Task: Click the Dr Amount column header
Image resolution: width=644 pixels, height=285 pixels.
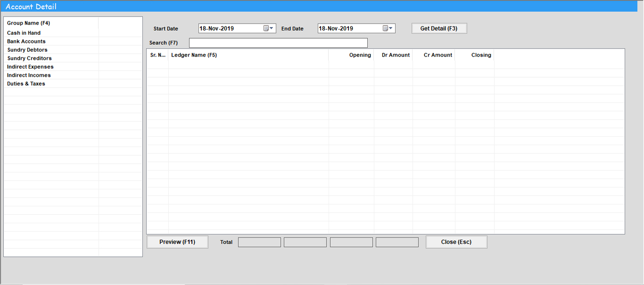Action: [x=396, y=55]
